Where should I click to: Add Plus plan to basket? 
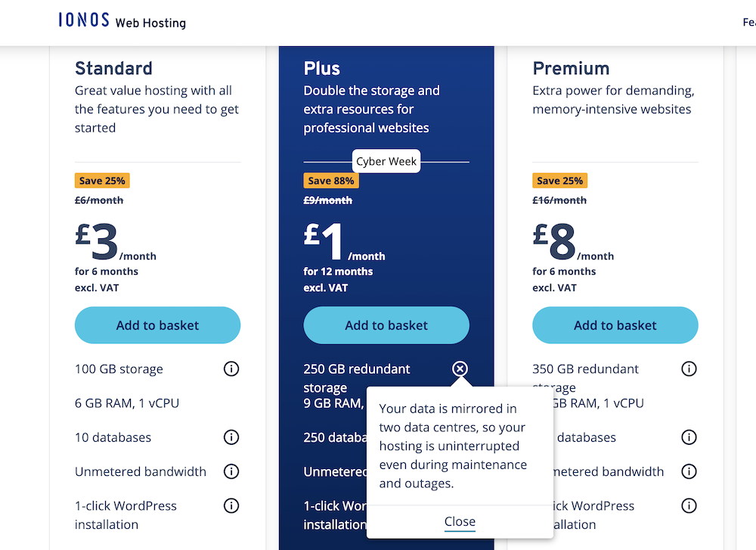pyautogui.click(x=386, y=325)
